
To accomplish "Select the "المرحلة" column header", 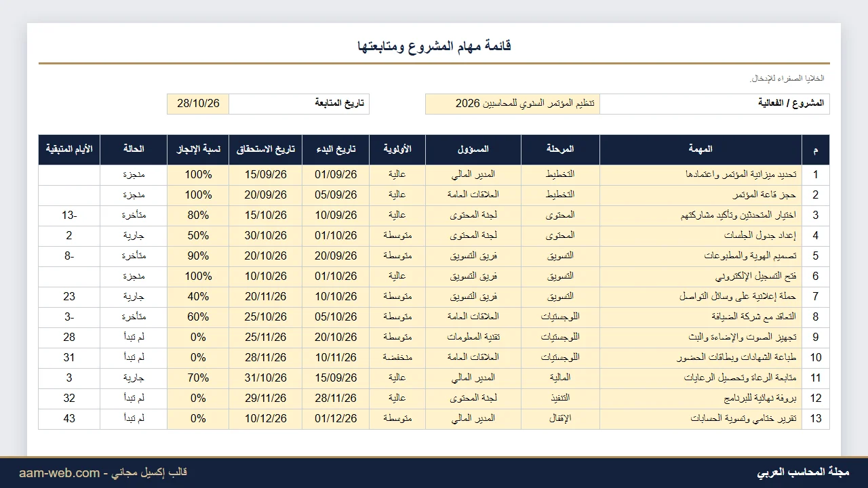I will point(560,149).
